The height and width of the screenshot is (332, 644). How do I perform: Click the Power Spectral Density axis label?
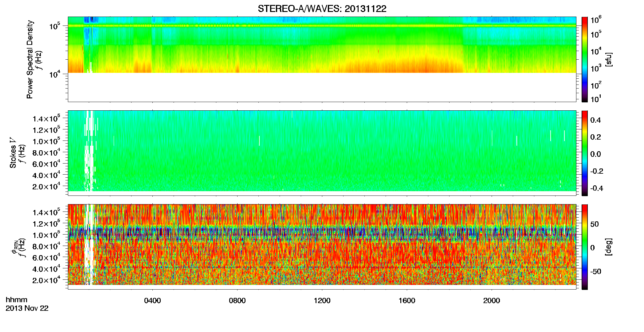(30, 59)
